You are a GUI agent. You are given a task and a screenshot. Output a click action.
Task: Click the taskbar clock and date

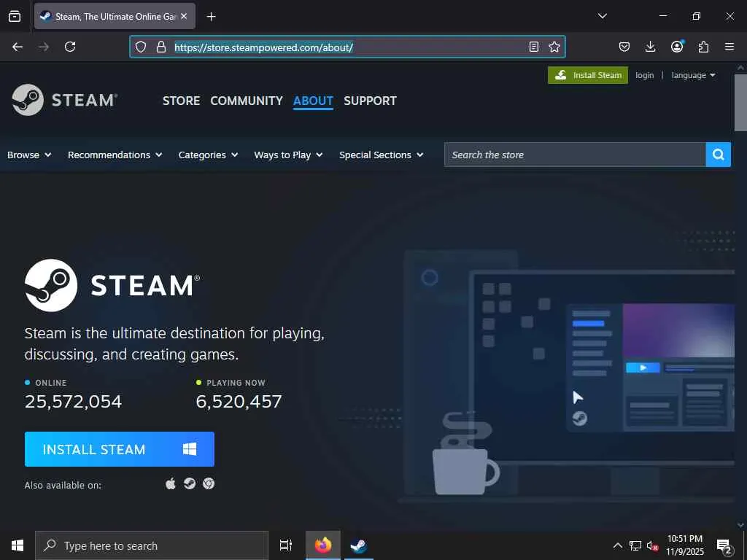tap(684, 545)
